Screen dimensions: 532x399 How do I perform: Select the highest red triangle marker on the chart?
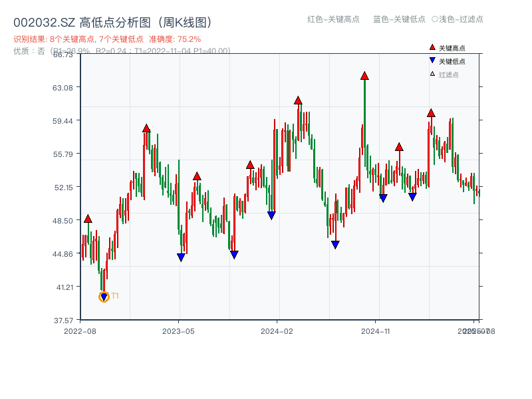pyautogui.click(x=364, y=76)
